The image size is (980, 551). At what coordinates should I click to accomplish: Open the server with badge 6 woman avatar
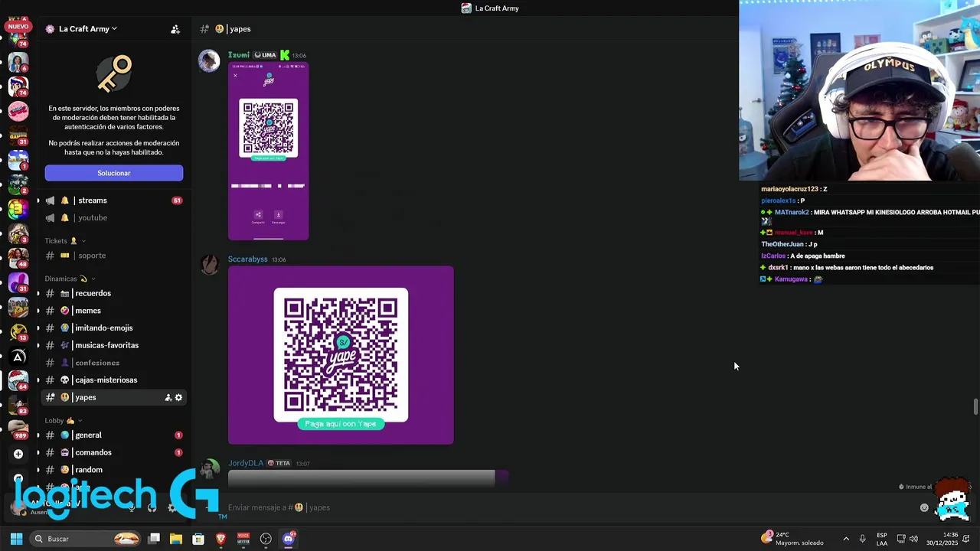click(x=18, y=63)
